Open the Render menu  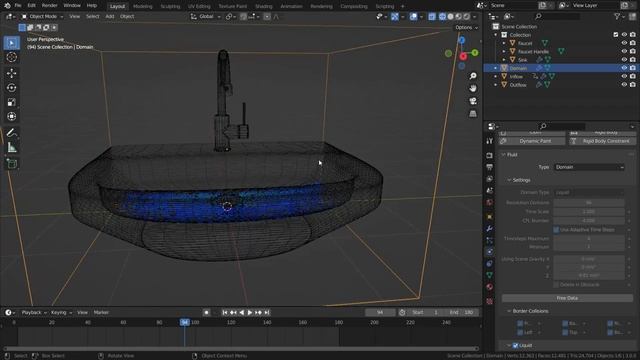(x=49, y=6)
